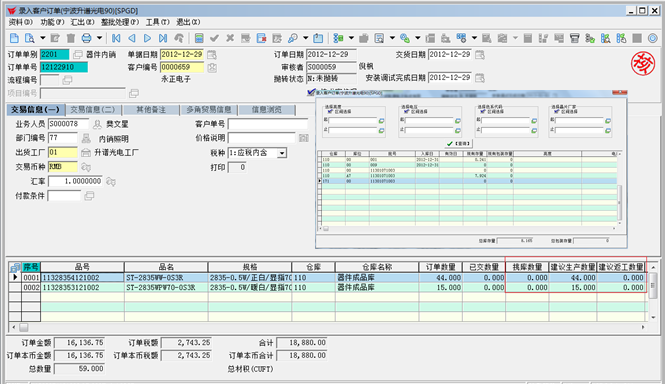Open the 汇出(E) menu
665x384 pixels.
coord(82,22)
